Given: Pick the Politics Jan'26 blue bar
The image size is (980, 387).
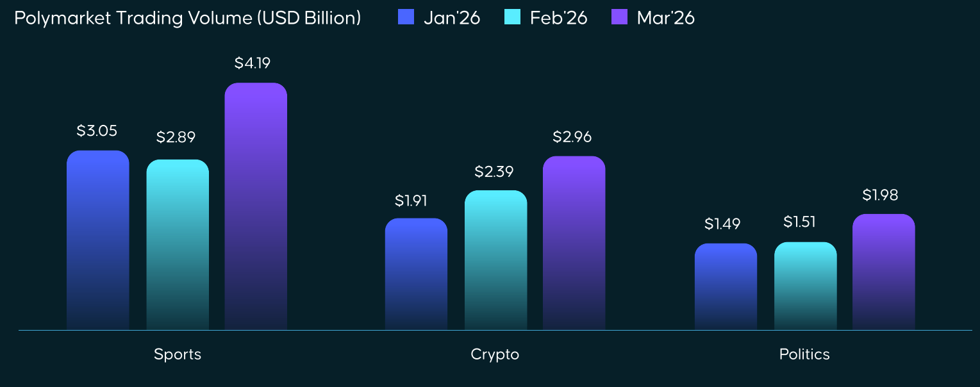Looking at the screenshot, I should (726, 286).
